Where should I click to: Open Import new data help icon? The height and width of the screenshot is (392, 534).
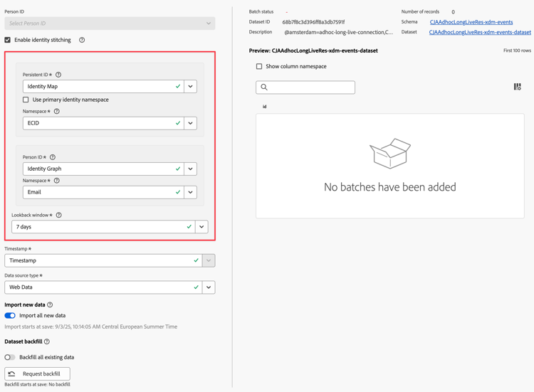pyautogui.click(x=50, y=304)
